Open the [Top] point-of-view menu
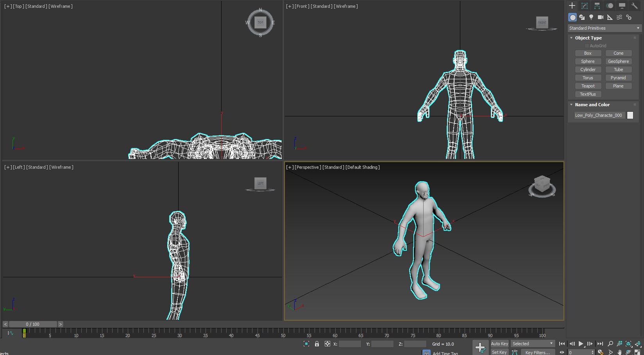 point(18,6)
